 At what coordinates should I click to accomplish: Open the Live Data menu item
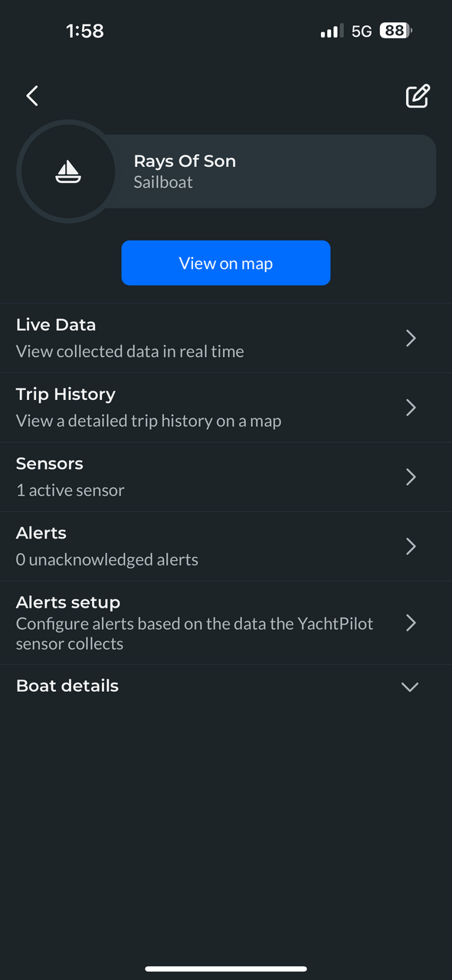click(x=226, y=338)
